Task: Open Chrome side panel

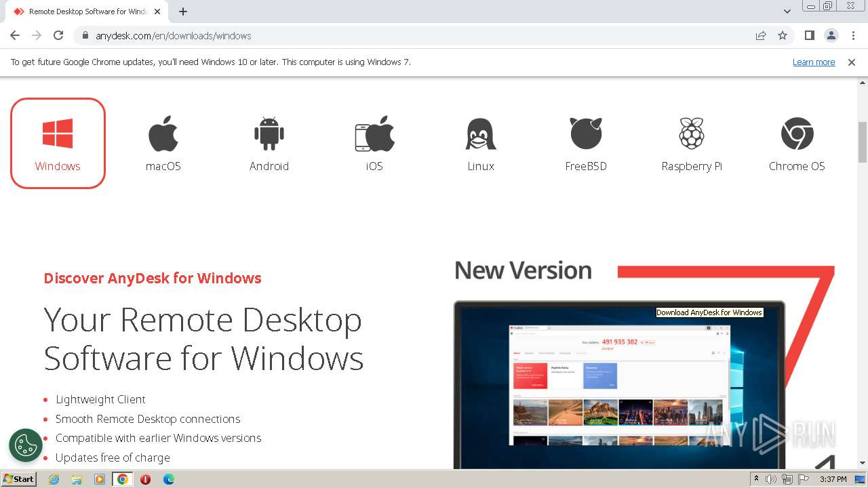Action: [809, 35]
